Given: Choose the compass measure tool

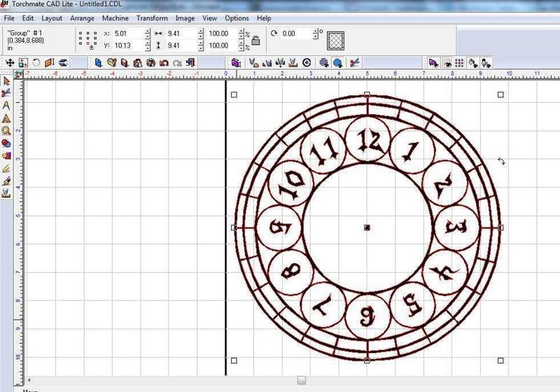Looking at the screenshot, I should click(x=6, y=105).
